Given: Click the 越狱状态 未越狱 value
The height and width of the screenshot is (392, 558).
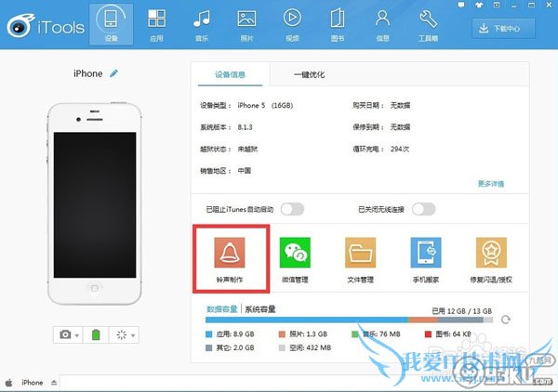Looking at the screenshot, I should 247,149.
